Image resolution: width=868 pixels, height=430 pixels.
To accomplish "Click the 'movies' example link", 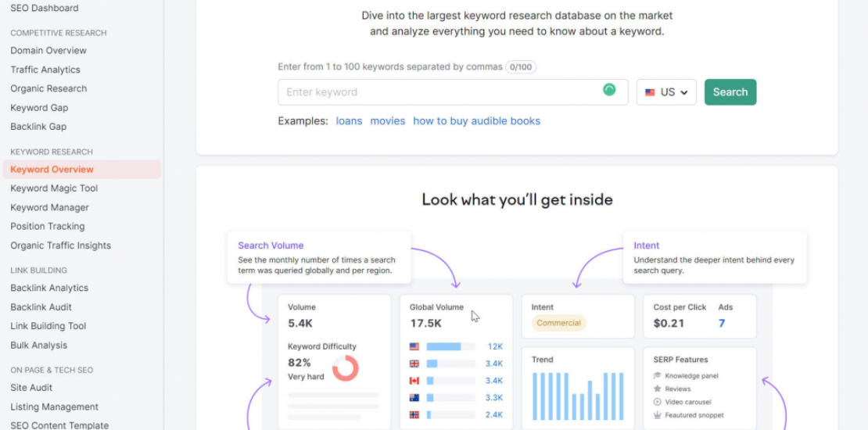I will (x=388, y=121).
